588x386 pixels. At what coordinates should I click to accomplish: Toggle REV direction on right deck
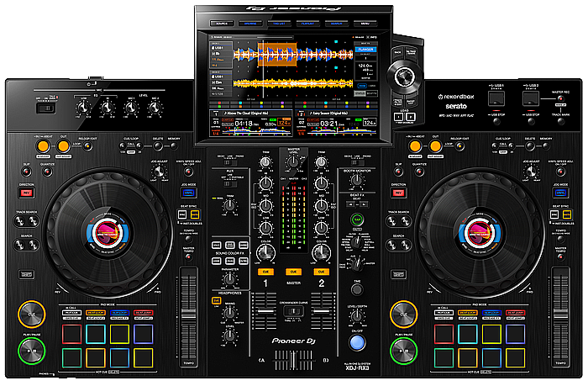398,193
